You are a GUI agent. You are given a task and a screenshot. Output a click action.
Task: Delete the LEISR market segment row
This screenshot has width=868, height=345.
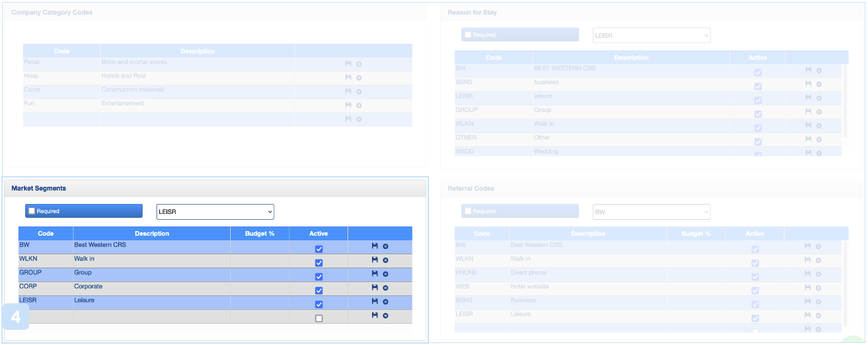385,302
